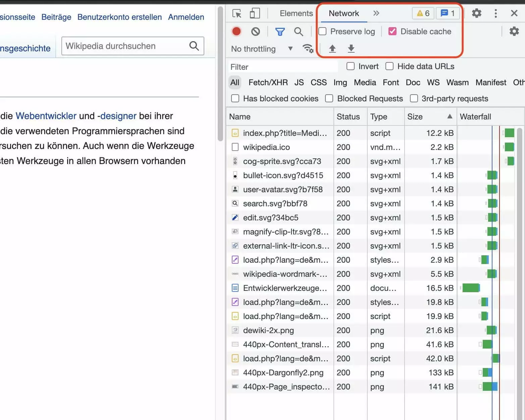Filter requests by Img
The image size is (525, 420).
tap(340, 83)
